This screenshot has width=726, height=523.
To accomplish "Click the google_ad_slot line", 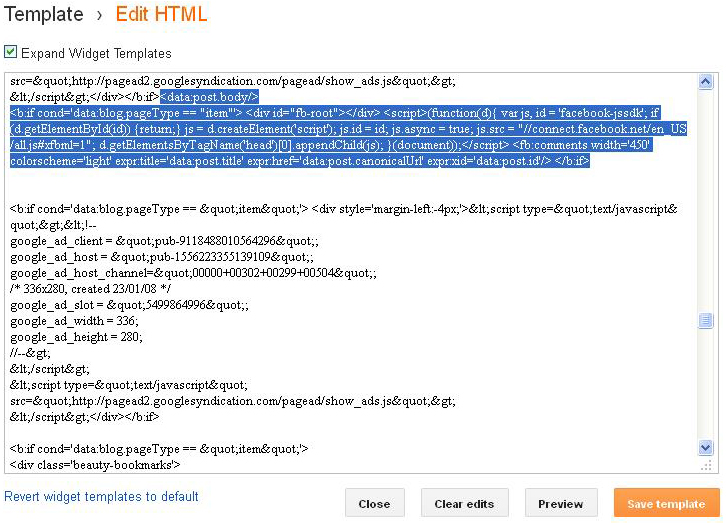I will tap(129, 305).
